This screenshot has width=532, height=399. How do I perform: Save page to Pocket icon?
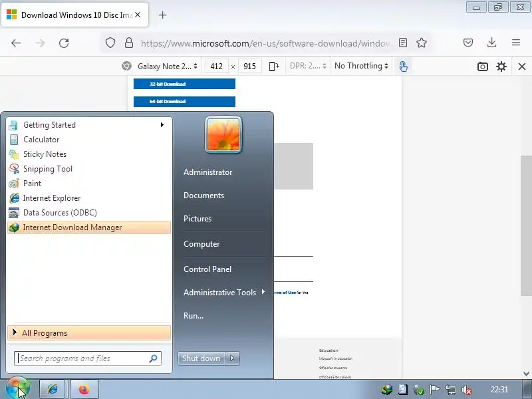468,43
